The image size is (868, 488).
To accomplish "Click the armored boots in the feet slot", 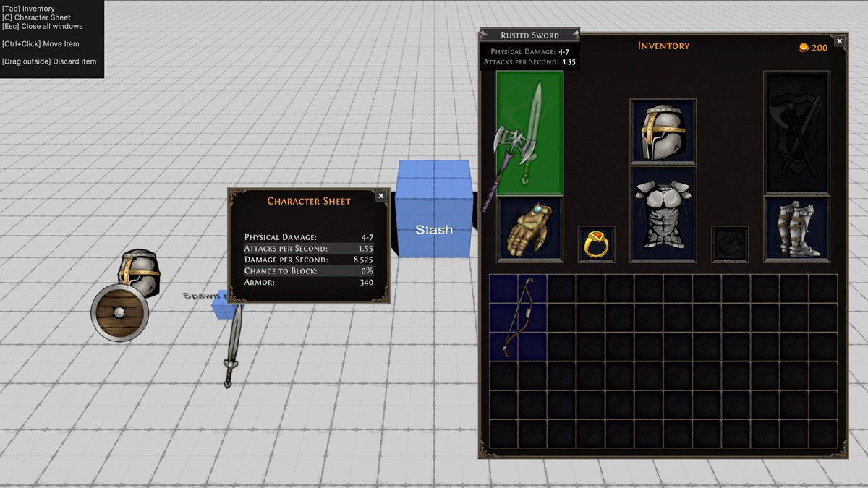I will 798,228.
